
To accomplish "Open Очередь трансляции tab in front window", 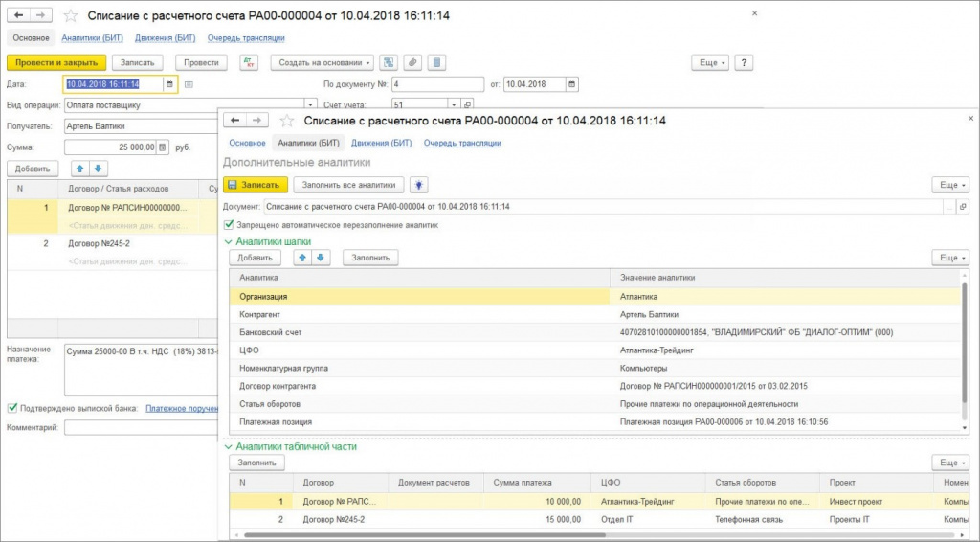I will tap(462, 143).
